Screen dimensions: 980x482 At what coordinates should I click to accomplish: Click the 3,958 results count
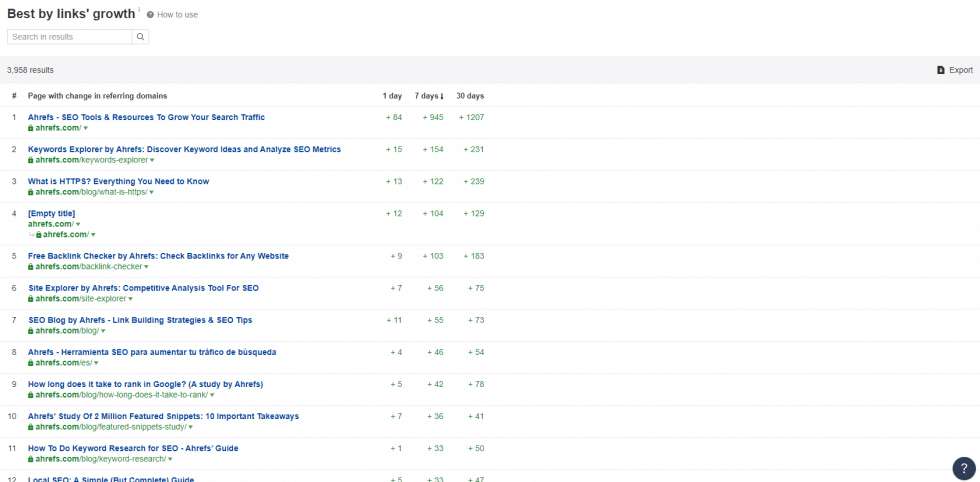[30, 70]
